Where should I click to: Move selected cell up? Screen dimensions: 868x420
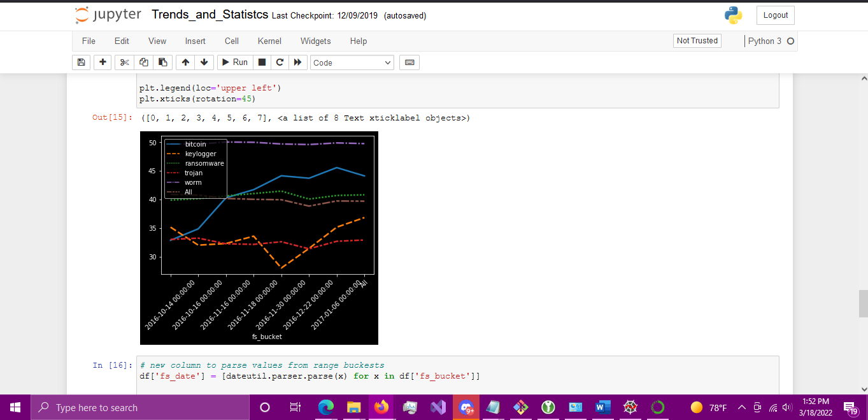(185, 62)
